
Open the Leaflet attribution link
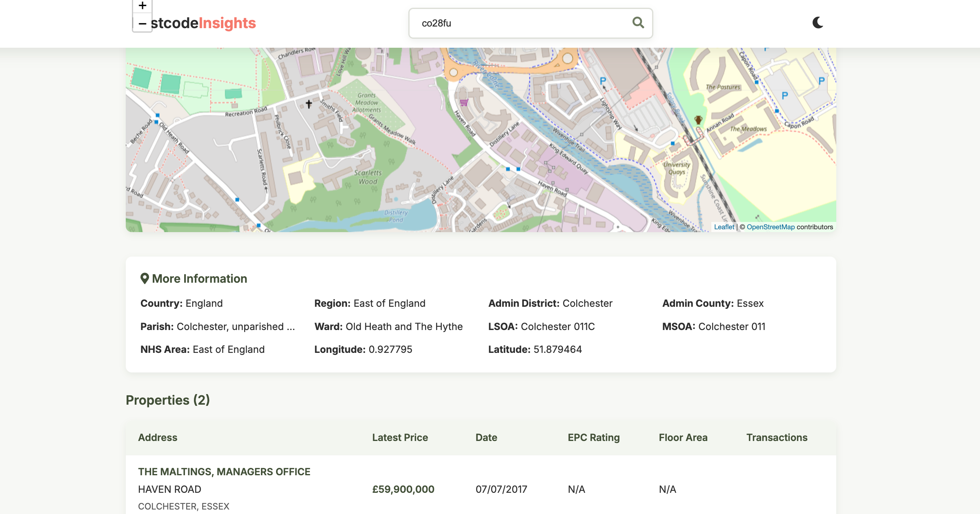coord(724,227)
